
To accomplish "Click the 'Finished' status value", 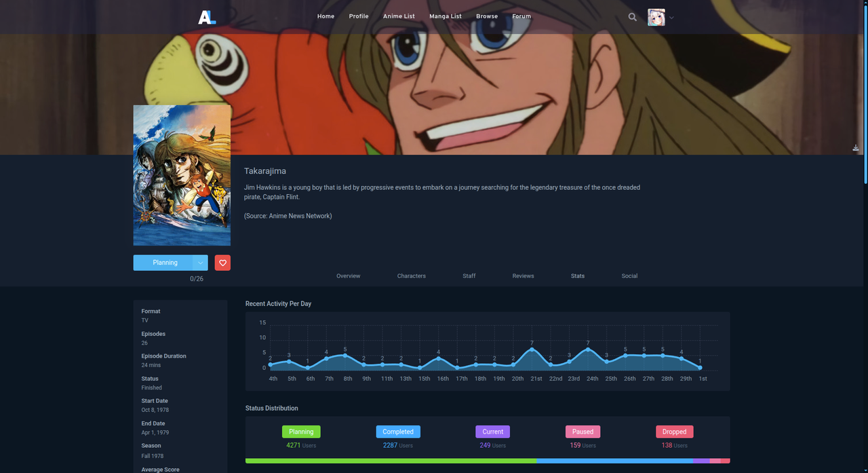I will coord(152,388).
